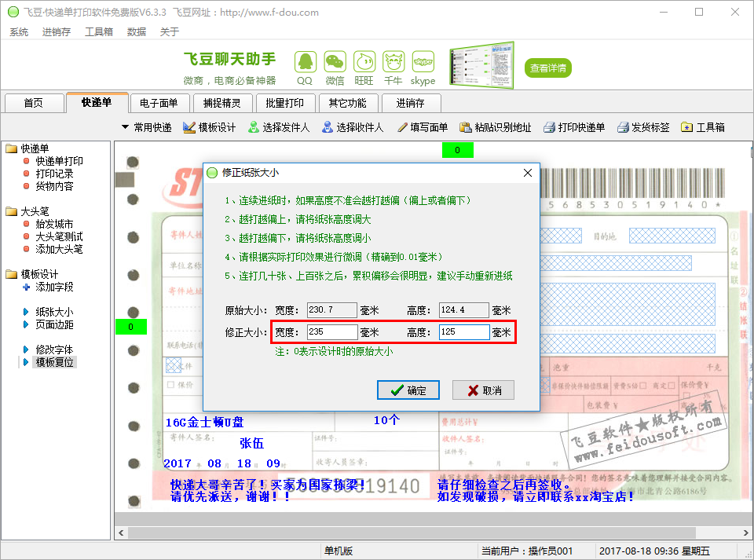
Task: Click the 千牛 icon in banner
Action: 393,63
